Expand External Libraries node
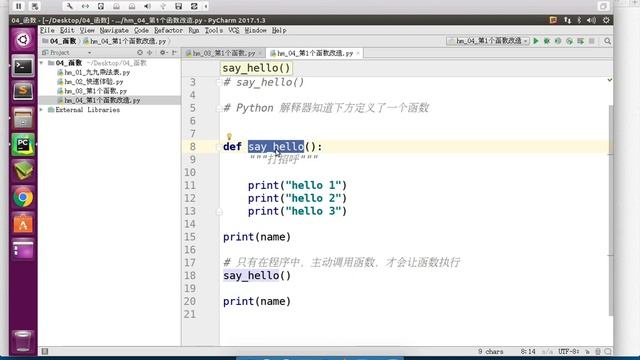 tap(41, 110)
